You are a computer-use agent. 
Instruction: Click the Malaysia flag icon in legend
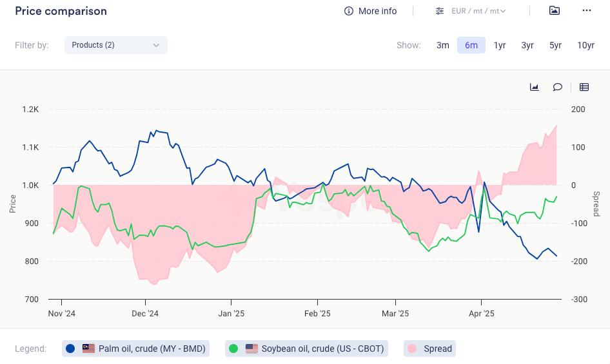click(x=88, y=349)
